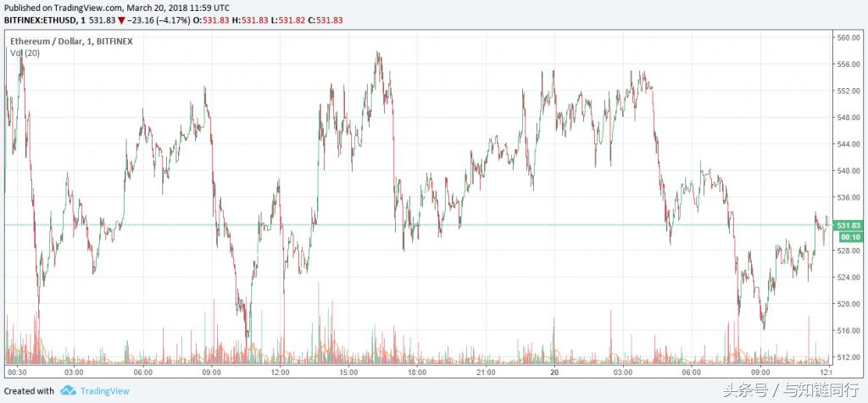Screen dimensions: 868x403
Task: Click the TradingView cloud logo icon
Action: [68, 391]
